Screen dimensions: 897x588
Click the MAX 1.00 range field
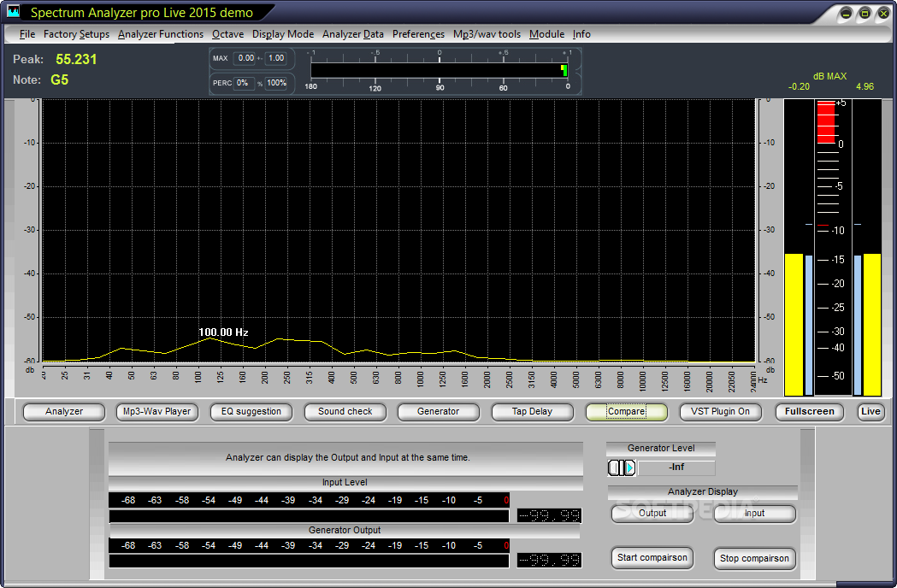276,58
